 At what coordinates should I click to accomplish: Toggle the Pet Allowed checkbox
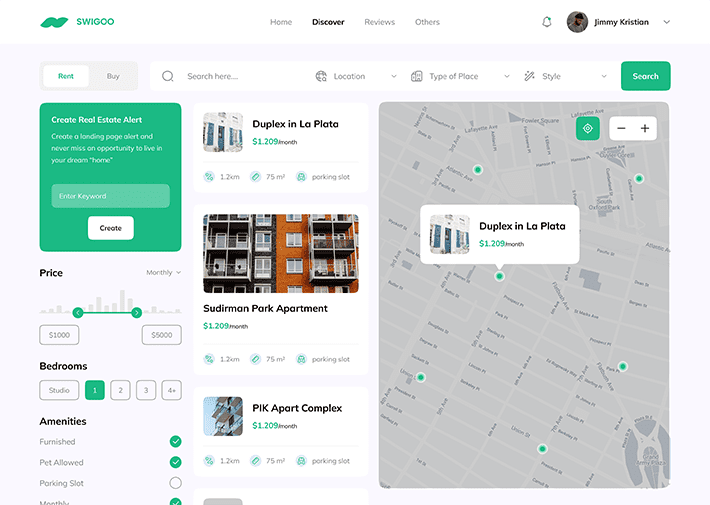[175, 462]
